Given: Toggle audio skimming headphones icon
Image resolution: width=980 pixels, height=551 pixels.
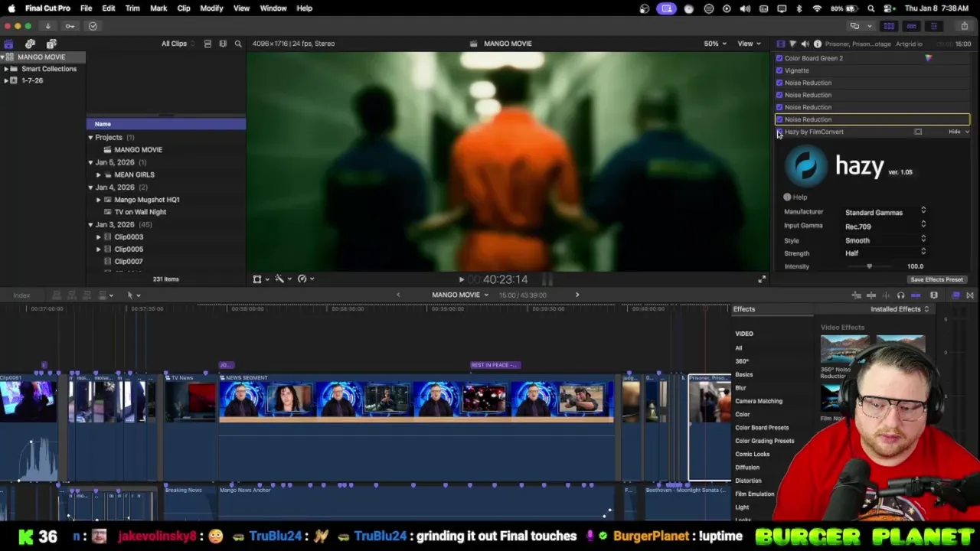Looking at the screenshot, I should pos(900,295).
